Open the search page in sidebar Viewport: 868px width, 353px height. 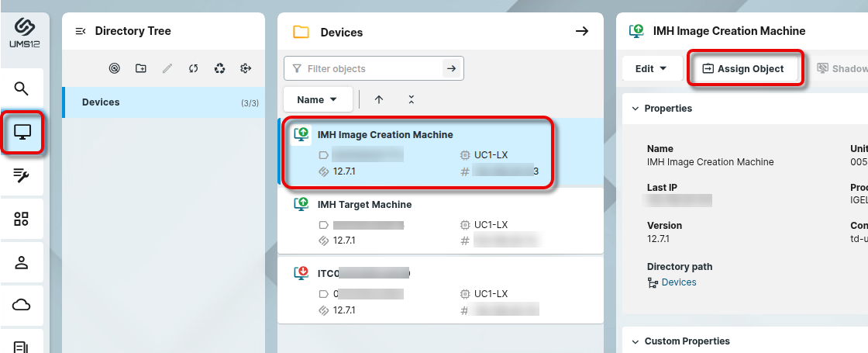point(22,88)
